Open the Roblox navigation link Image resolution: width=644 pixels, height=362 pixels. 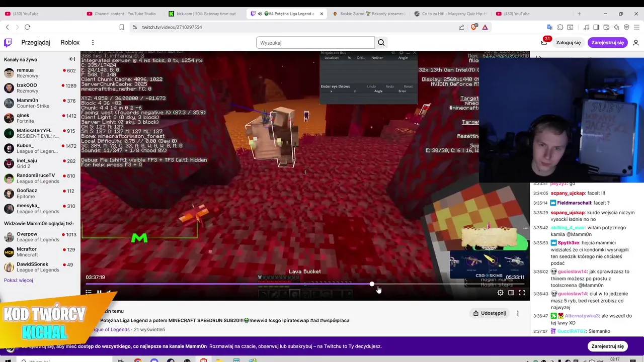tap(70, 43)
